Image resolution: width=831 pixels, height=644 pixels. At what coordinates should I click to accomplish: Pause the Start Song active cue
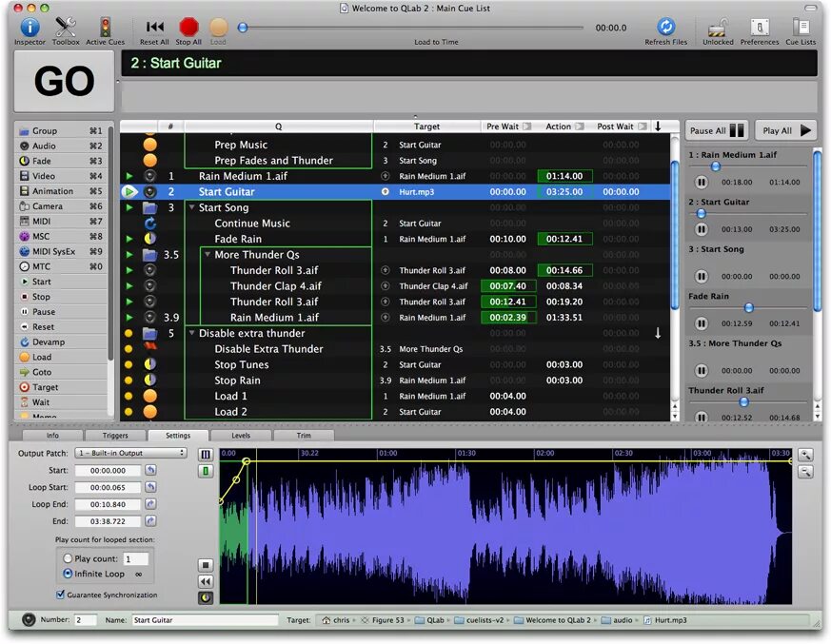click(702, 277)
